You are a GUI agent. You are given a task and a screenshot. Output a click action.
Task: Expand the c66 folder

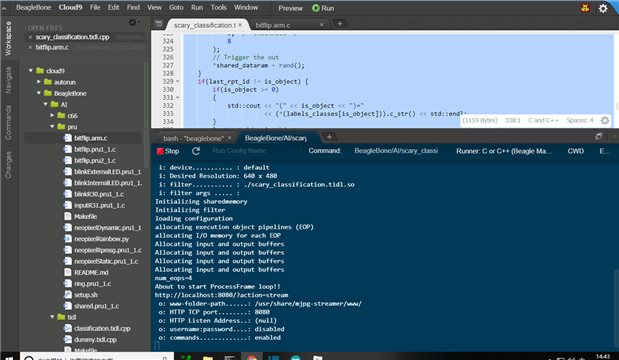tap(52, 115)
